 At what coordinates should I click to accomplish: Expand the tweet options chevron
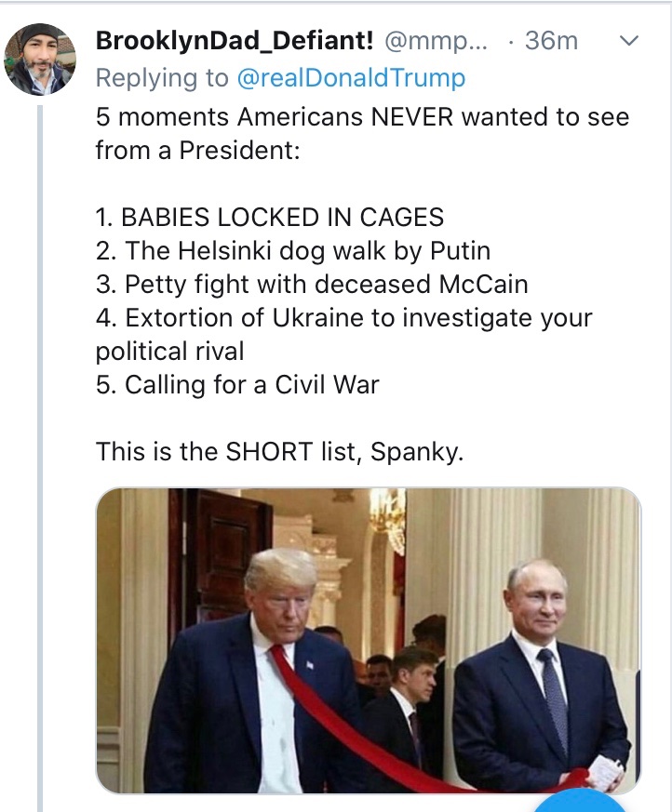click(x=629, y=41)
